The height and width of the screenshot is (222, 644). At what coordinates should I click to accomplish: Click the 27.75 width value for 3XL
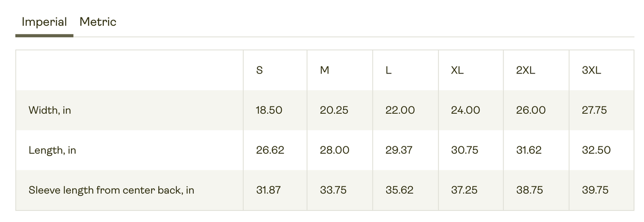coord(594,110)
